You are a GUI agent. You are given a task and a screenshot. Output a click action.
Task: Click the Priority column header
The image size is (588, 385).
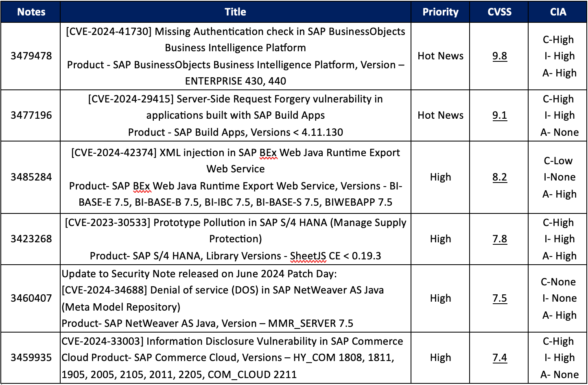click(440, 12)
